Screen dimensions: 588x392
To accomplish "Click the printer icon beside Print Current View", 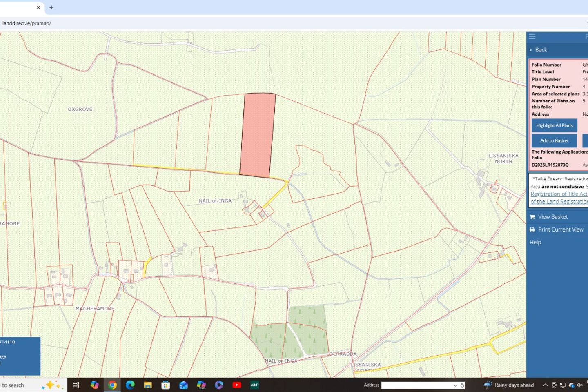I will tap(532, 229).
